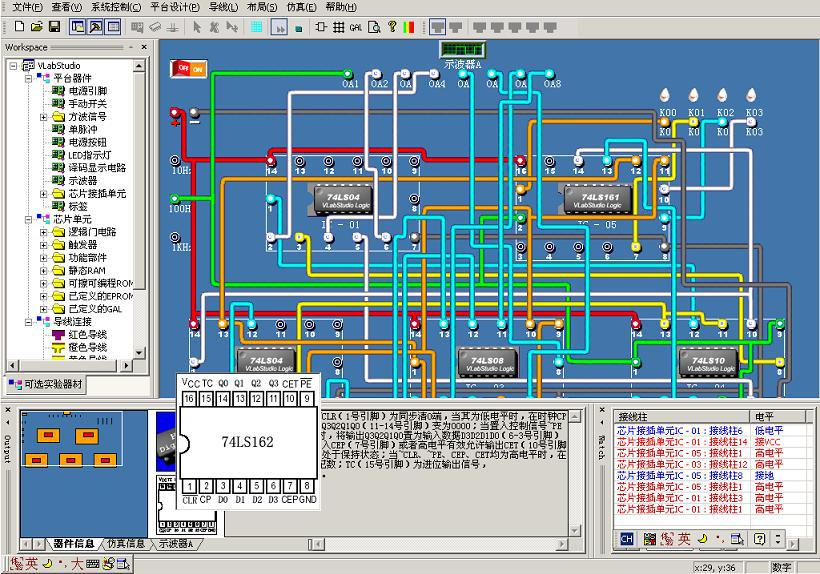
Task: Click the green-yellow-red color bars icon
Action: [409, 27]
